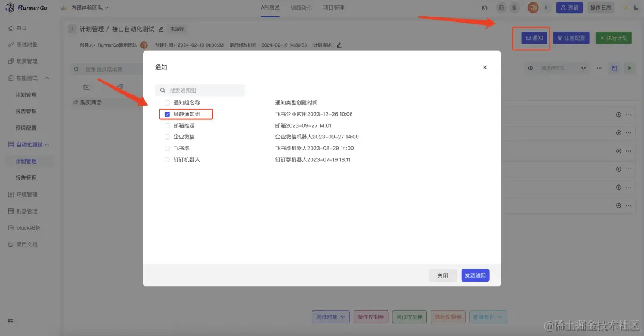The width and height of the screenshot is (644, 336).
Task: Check the 飞书群 checkbox
Action: (167, 148)
